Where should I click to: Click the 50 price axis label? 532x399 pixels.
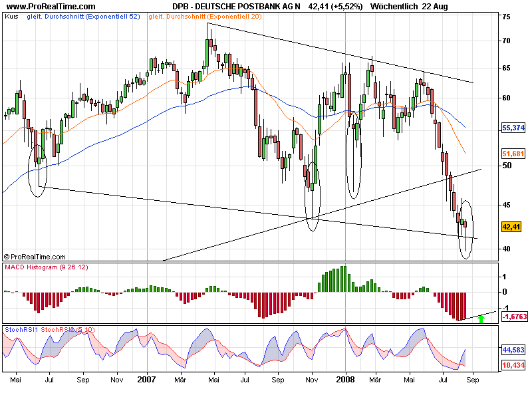click(506, 166)
